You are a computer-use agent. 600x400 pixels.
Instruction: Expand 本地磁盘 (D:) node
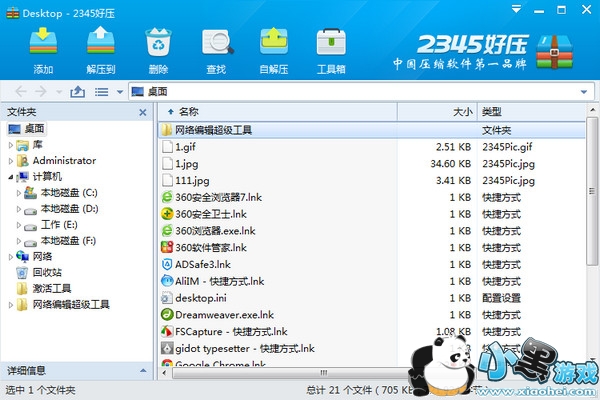coord(18,209)
